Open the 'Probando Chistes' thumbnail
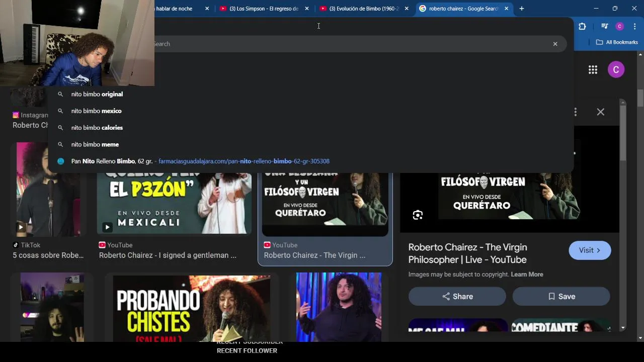 pyautogui.click(x=191, y=309)
